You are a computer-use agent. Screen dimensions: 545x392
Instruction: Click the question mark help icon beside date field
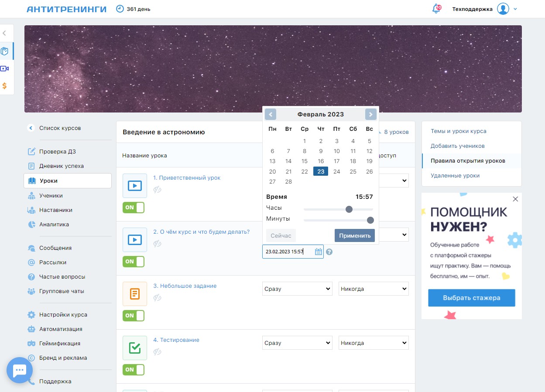[329, 252]
